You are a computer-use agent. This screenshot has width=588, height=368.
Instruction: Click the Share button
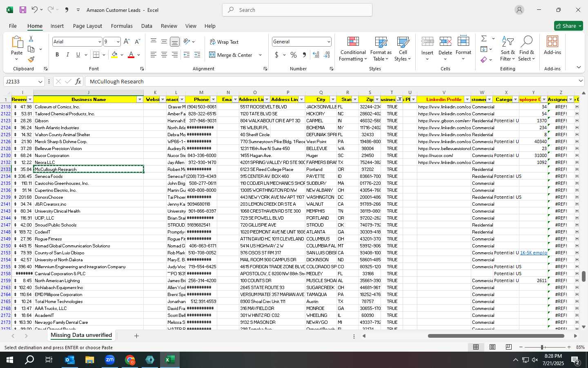568,26
